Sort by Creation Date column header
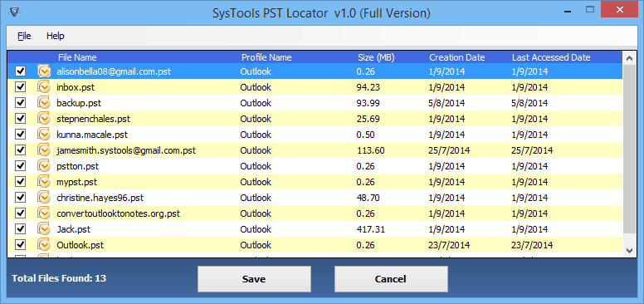Image resolution: width=644 pixels, height=304 pixels. click(457, 57)
